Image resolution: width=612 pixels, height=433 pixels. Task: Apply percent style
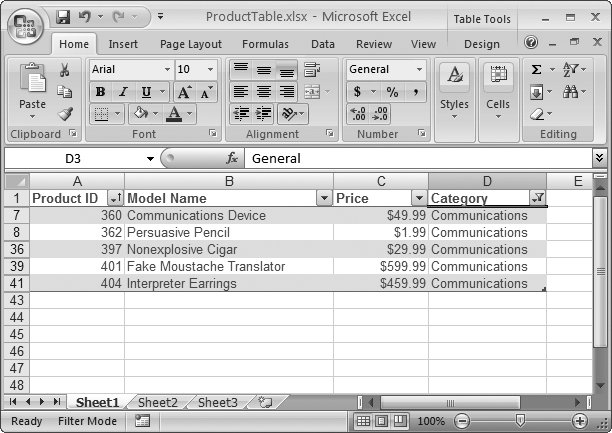392,92
